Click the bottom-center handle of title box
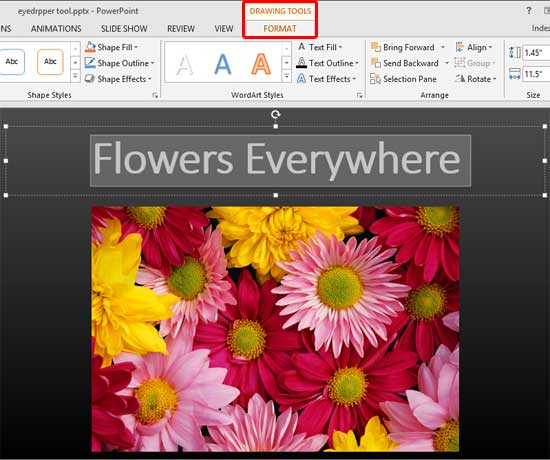The image size is (550, 460). pyautogui.click(x=276, y=195)
